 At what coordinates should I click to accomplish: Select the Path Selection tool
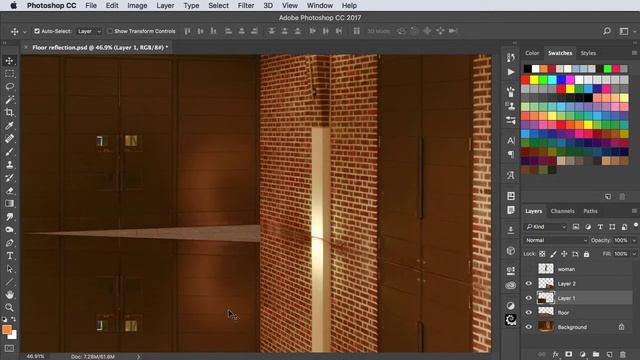point(9,269)
